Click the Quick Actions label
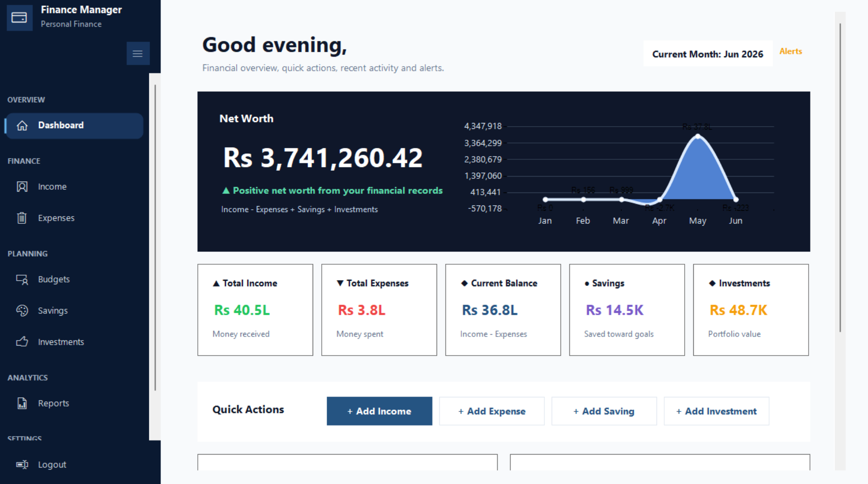 coord(248,410)
